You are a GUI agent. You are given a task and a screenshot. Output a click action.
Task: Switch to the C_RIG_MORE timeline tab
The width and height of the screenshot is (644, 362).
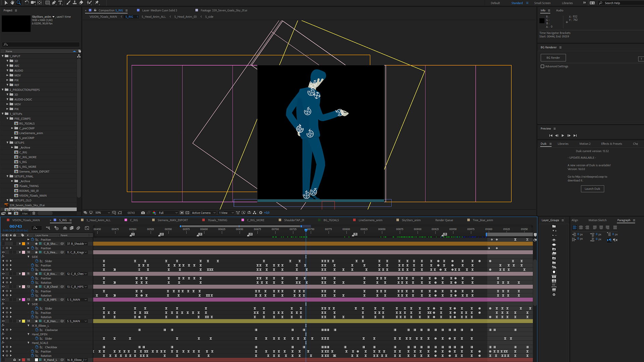coord(255,220)
